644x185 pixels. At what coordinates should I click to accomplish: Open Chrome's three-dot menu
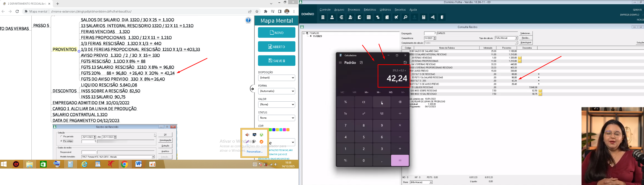coord(294,11)
